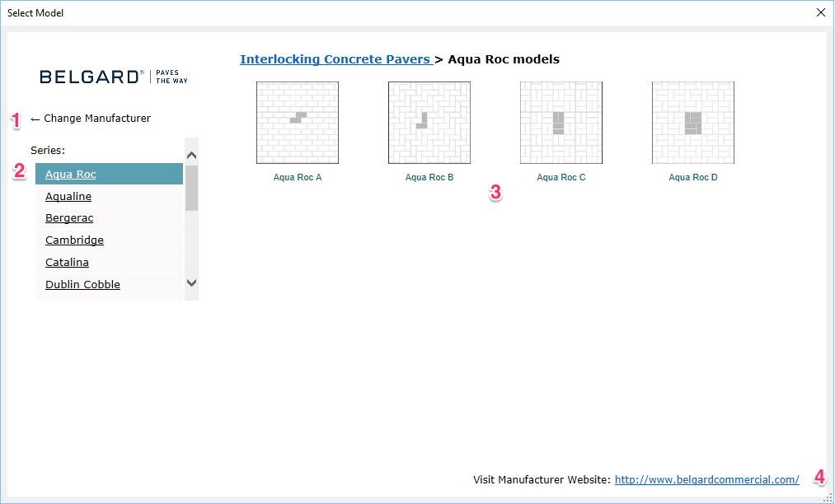Viewport: 835px width, 504px height.
Task: Click the Aqua Roc A label
Action: click(297, 177)
